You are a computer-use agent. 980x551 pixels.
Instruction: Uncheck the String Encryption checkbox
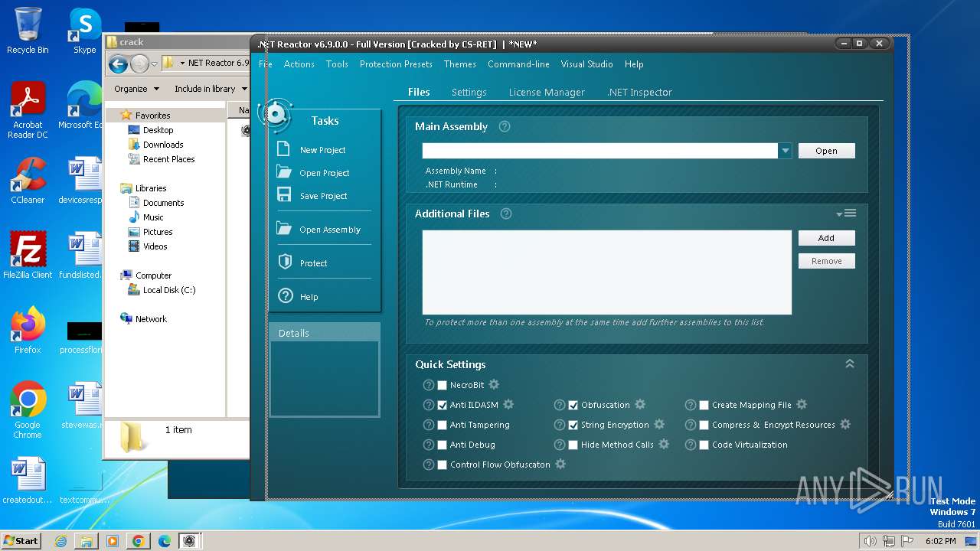[x=573, y=425]
